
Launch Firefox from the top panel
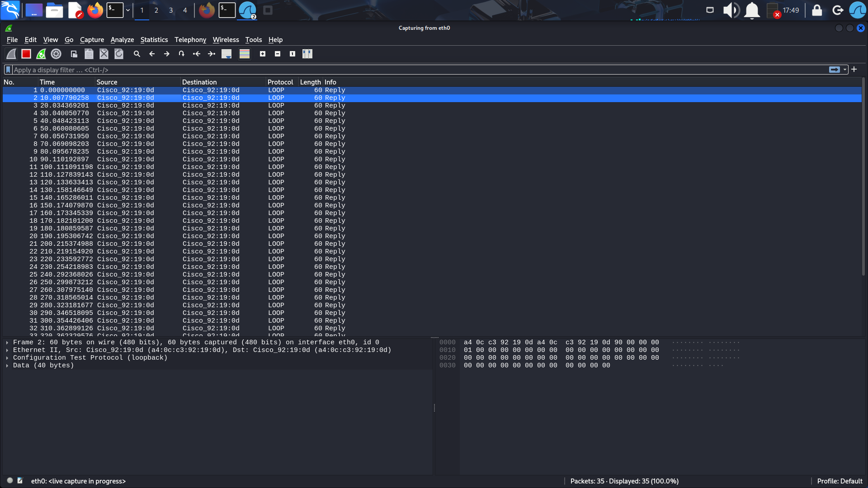95,10
